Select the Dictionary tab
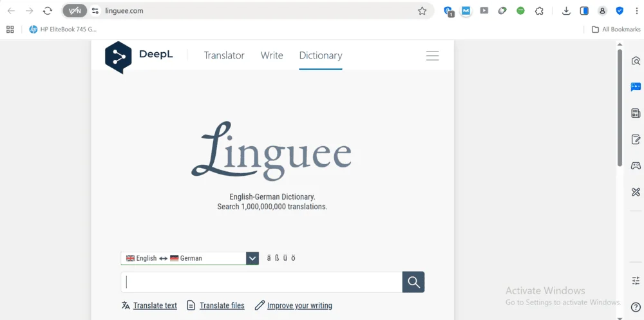The width and height of the screenshot is (644, 320). tap(321, 55)
